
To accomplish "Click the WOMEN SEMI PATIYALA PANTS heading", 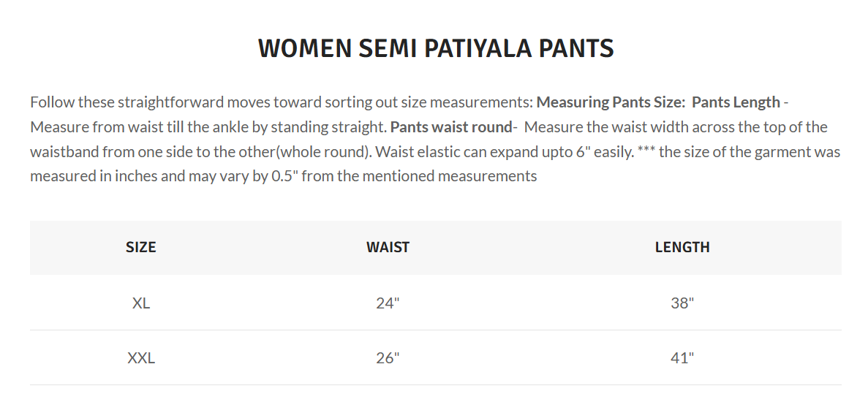I will (436, 49).
